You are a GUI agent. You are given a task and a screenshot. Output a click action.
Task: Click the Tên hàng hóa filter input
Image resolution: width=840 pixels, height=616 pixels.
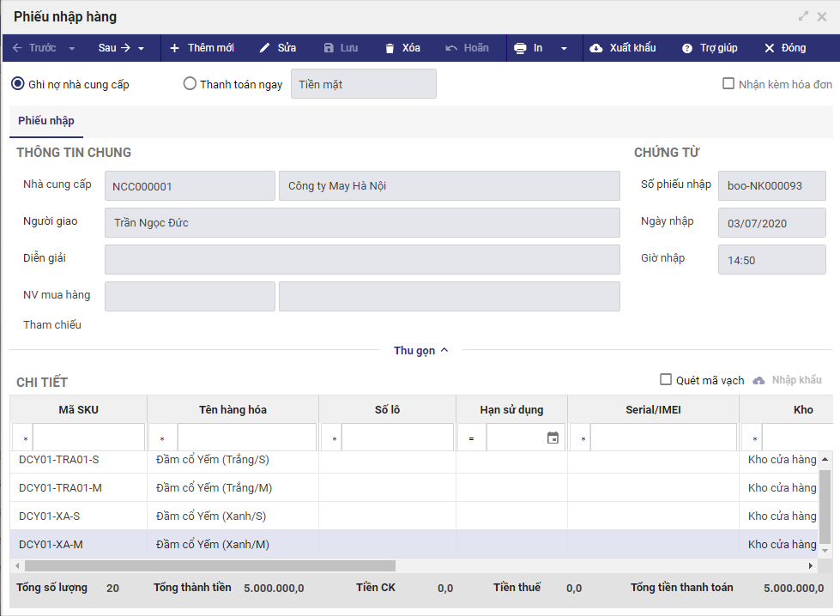[x=247, y=438]
